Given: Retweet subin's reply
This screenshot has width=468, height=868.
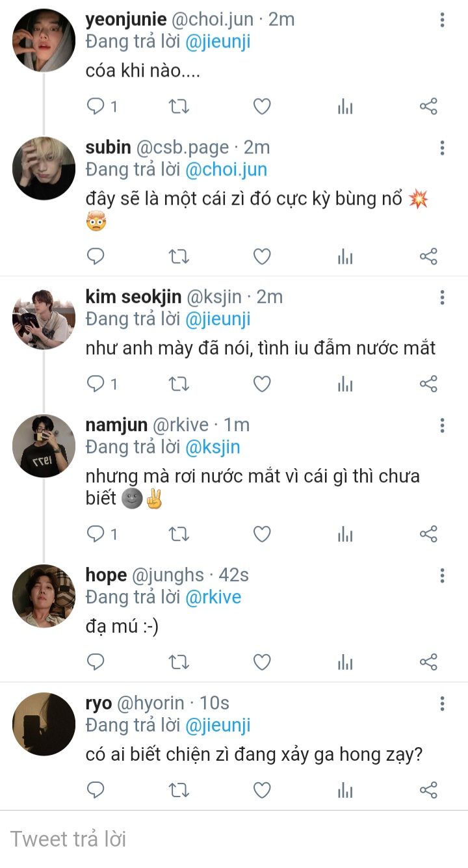Looking at the screenshot, I should click(x=179, y=257).
